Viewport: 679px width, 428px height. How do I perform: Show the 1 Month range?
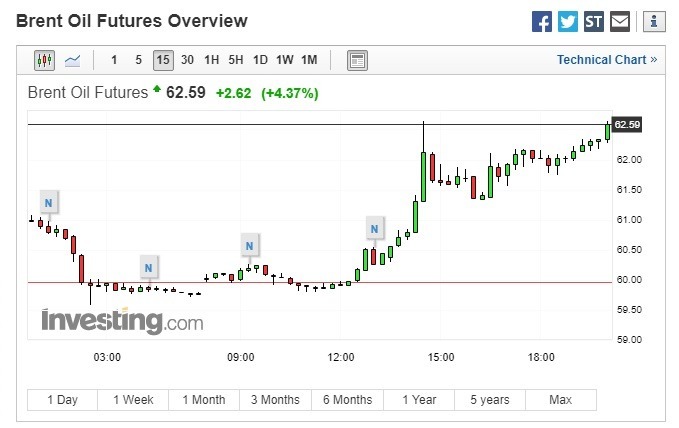(204, 399)
